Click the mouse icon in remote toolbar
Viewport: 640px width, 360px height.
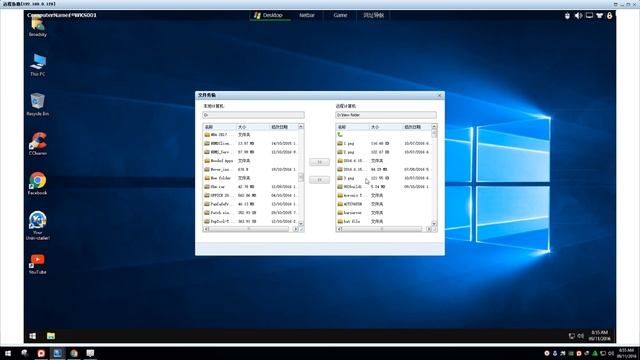point(567,16)
